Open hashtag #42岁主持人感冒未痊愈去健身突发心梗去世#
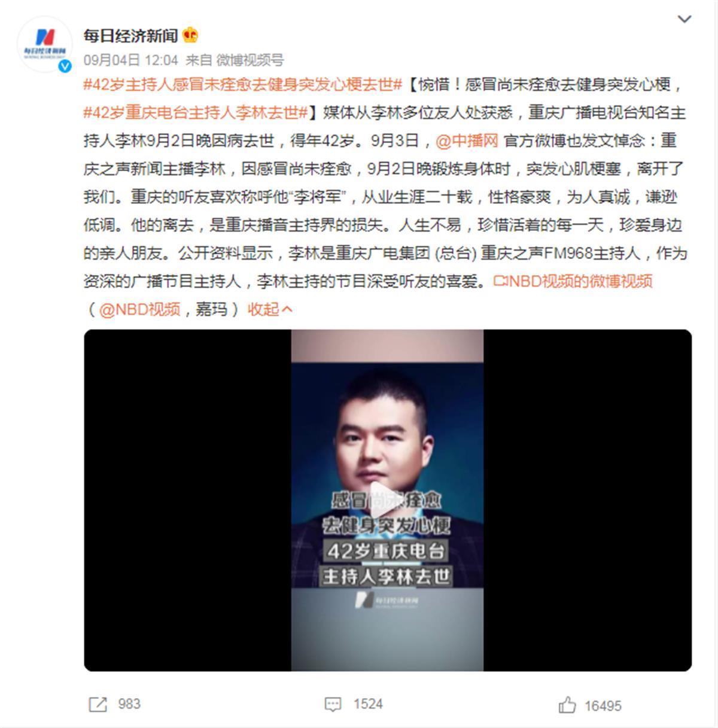Image resolution: width=718 pixels, height=728 pixels. pyautogui.click(x=243, y=84)
